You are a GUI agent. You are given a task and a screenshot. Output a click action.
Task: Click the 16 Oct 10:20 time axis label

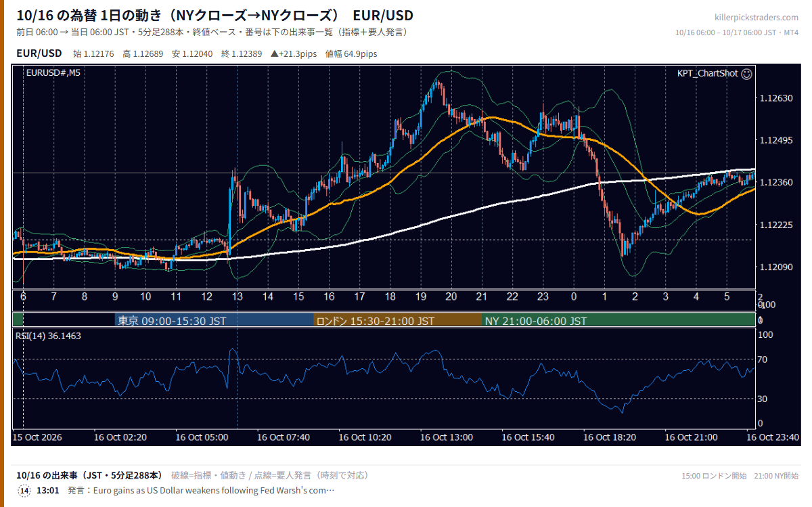click(365, 437)
